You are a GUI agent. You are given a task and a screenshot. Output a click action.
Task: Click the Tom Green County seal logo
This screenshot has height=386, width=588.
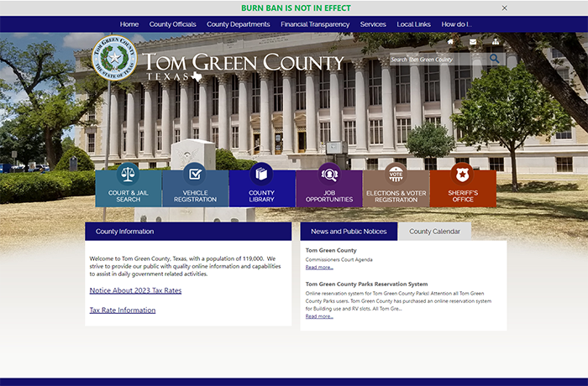(x=114, y=58)
